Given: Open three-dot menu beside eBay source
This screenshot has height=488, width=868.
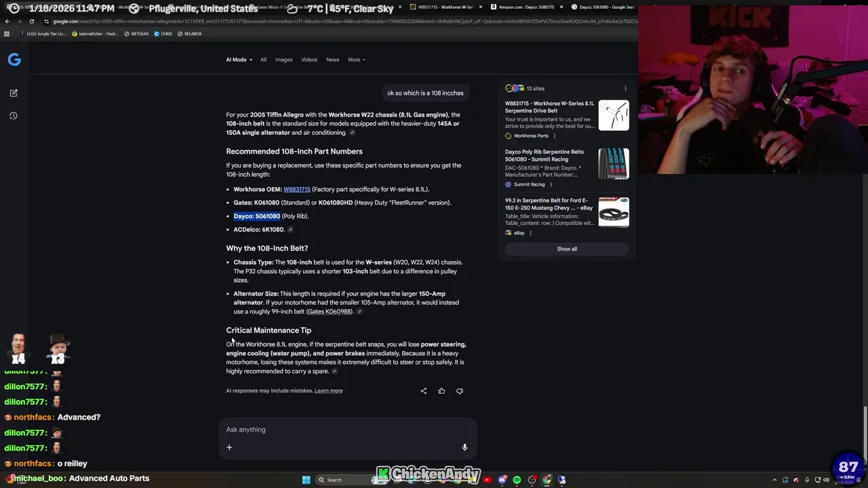Looking at the screenshot, I should pyautogui.click(x=530, y=233).
